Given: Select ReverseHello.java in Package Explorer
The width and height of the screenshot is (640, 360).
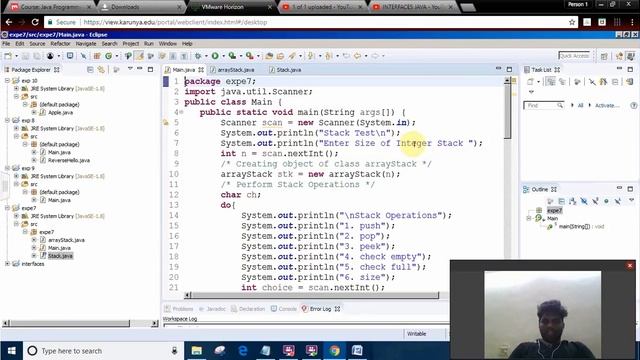Looking at the screenshot, I should coord(69,160).
